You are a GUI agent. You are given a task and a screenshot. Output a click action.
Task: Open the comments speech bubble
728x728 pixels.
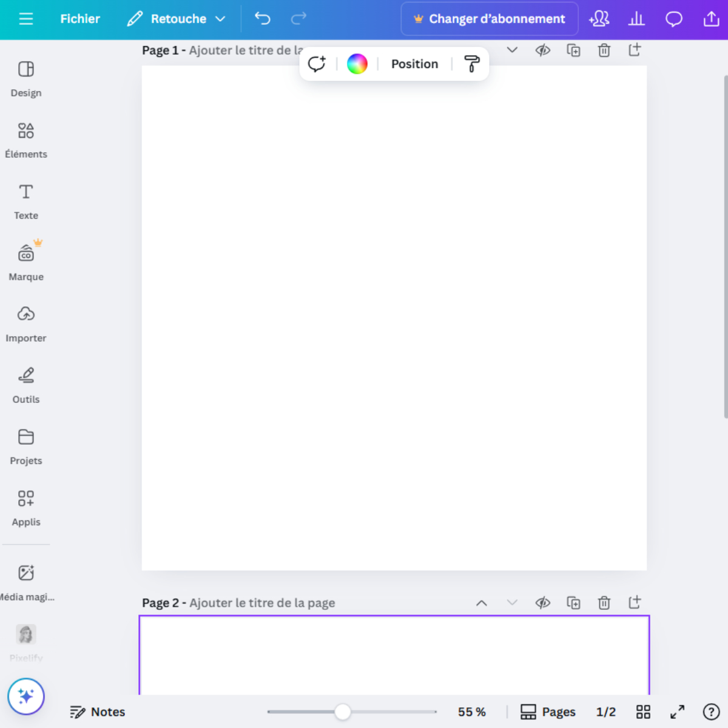pos(674,19)
